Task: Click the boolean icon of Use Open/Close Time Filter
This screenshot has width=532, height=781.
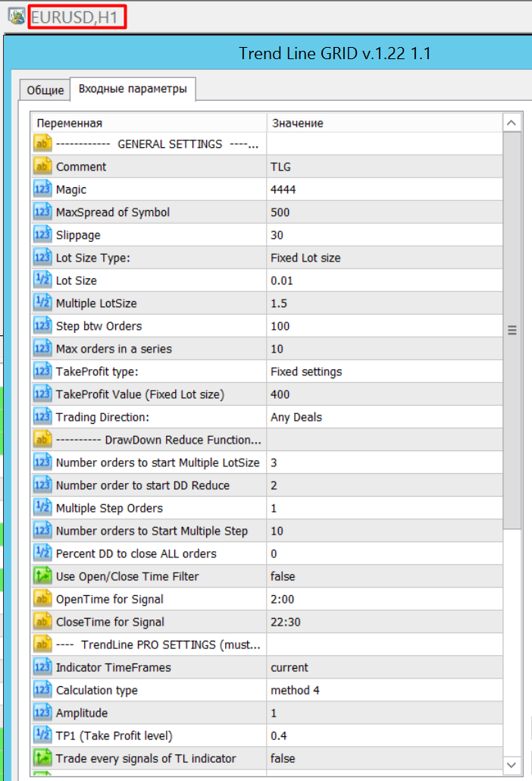Action: pos(42,576)
